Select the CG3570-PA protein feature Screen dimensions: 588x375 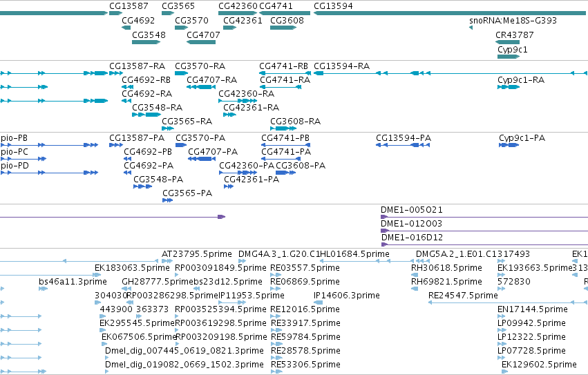click(181, 145)
